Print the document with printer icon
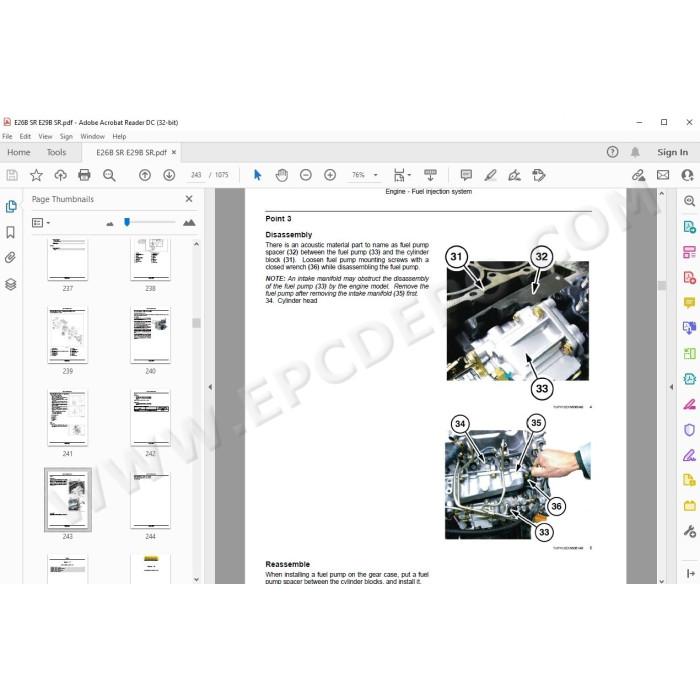Viewport: 700px width, 700px height. (84, 175)
